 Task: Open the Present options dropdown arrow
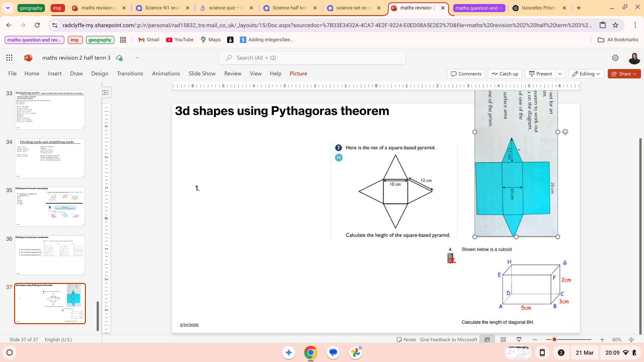[560, 74]
